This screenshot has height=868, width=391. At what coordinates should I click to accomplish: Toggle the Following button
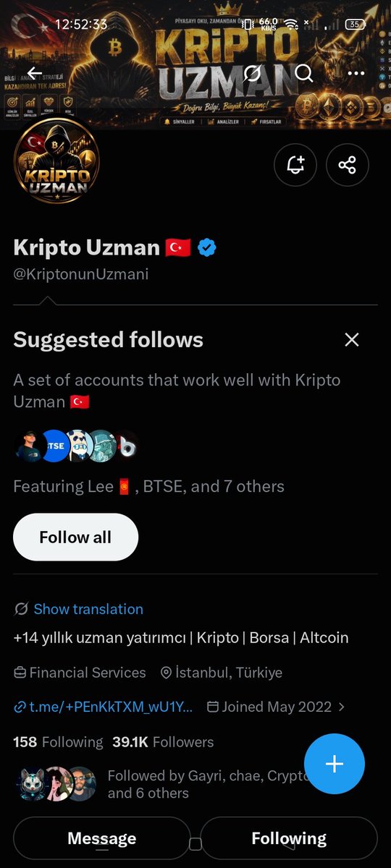[x=289, y=838]
